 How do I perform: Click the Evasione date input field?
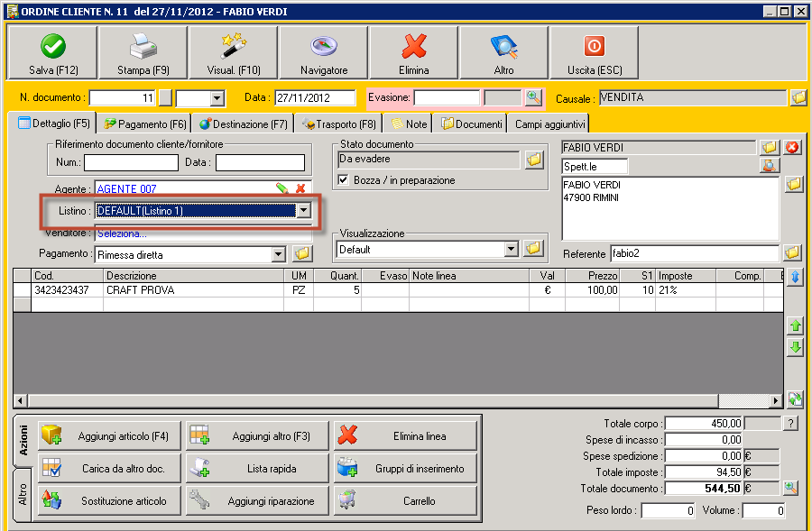tap(447, 97)
